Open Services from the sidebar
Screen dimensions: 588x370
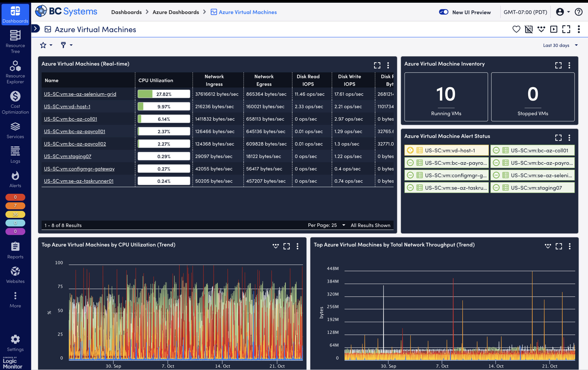[x=15, y=131]
